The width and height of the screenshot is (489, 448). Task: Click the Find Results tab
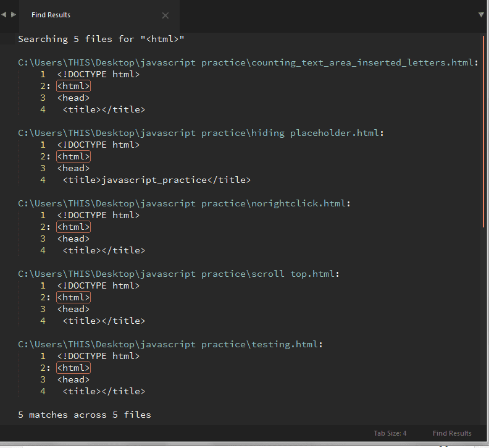pos(51,15)
